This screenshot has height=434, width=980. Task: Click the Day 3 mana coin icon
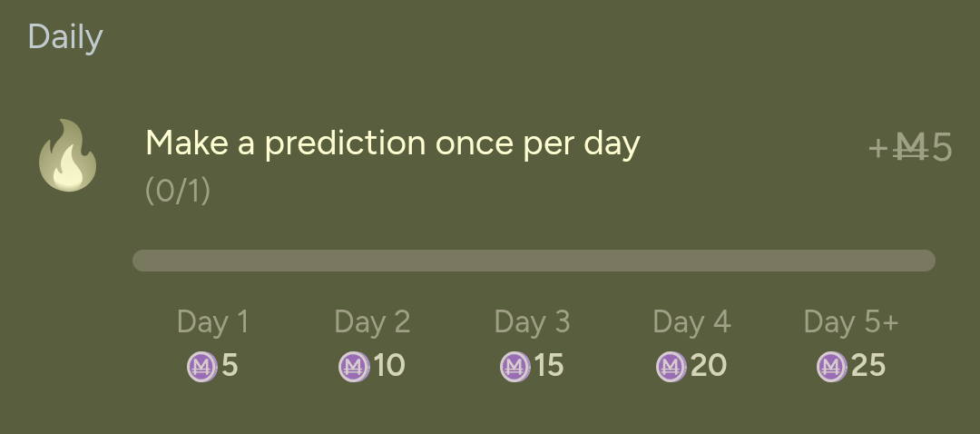pyautogui.click(x=514, y=367)
